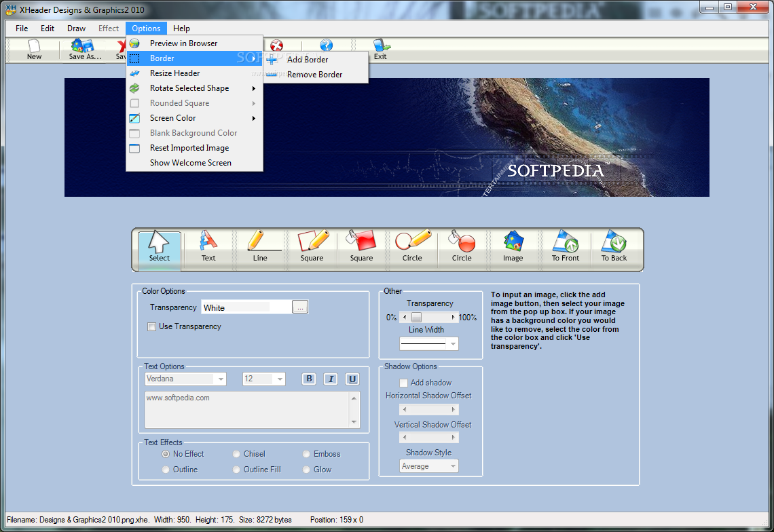Select the Emboss text effect
Screen dimensions: 774x532
coord(306,454)
